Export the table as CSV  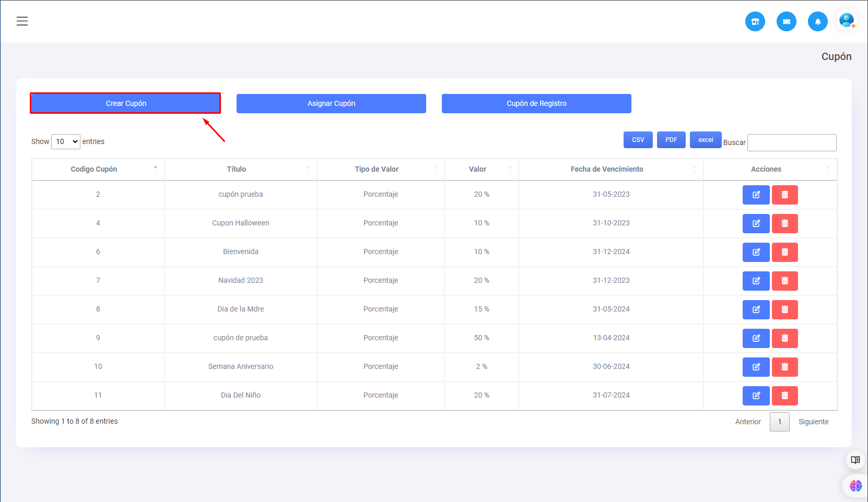click(638, 140)
